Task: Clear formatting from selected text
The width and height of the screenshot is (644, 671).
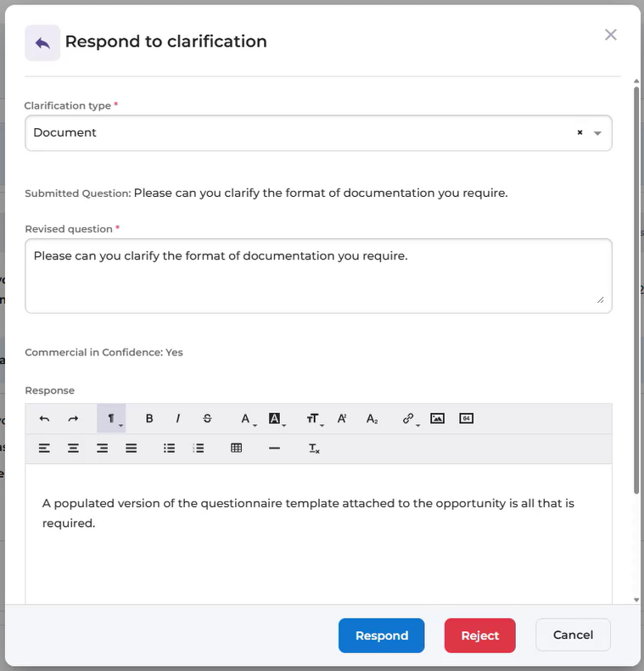Action: (314, 448)
